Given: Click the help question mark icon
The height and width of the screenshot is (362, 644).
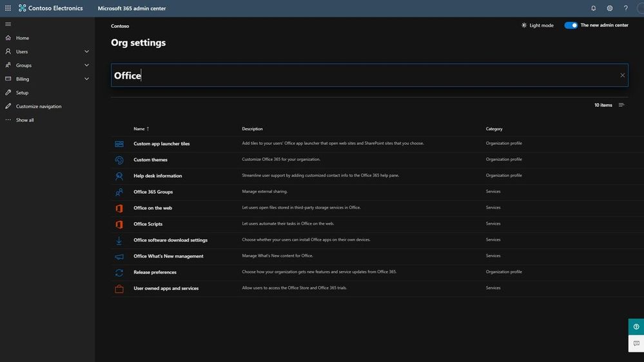Looking at the screenshot, I should pyautogui.click(x=626, y=8).
